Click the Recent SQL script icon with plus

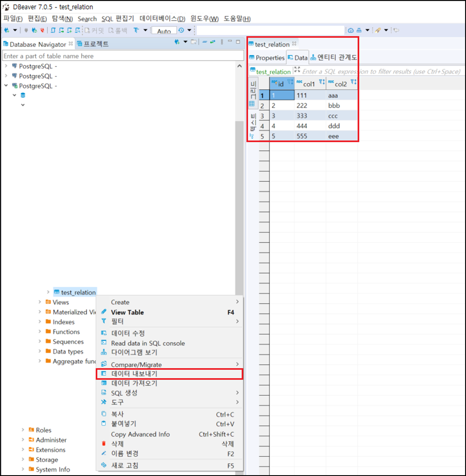(x=70, y=30)
